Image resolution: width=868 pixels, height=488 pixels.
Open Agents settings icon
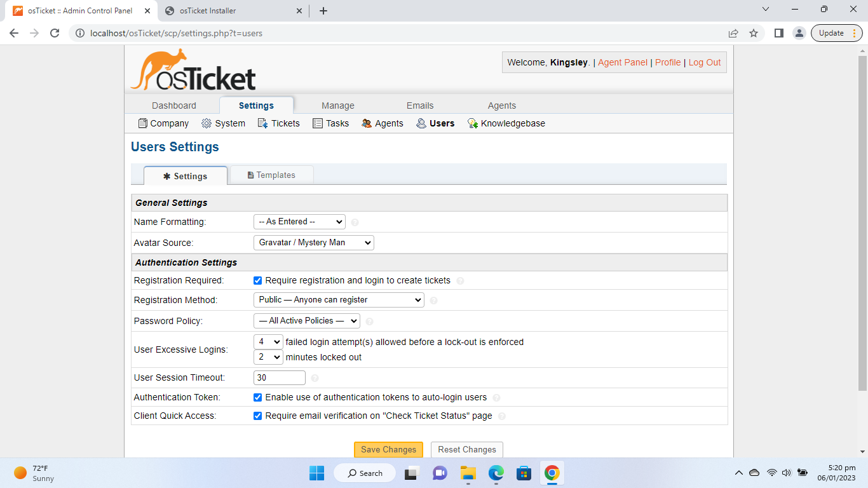pyautogui.click(x=367, y=123)
